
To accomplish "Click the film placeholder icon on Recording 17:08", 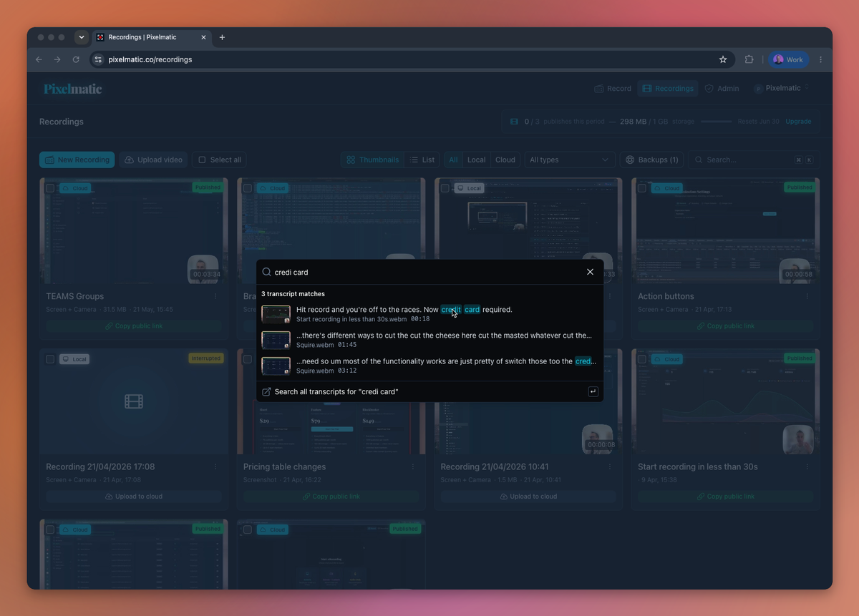I will click(x=134, y=401).
